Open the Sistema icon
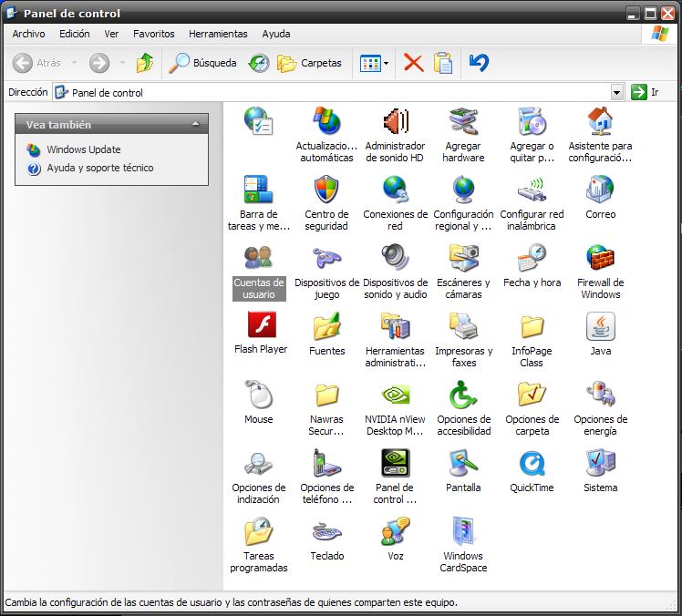The image size is (682, 616). coord(600,463)
